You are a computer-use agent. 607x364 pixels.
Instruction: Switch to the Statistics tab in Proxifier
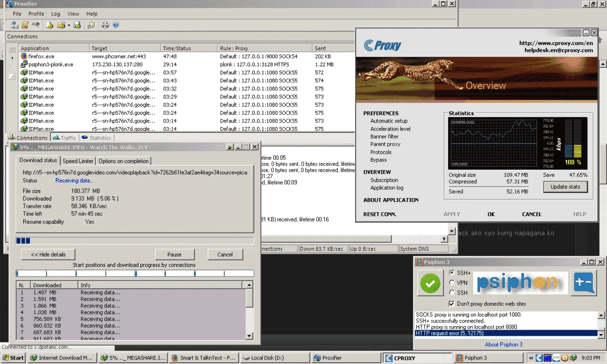[96, 138]
